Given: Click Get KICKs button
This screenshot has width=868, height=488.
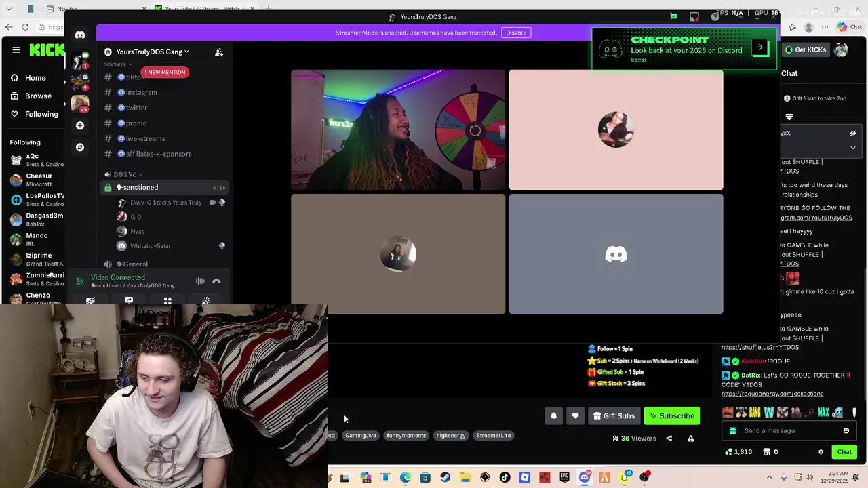Looking at the screenshot, I should (806, 49).
